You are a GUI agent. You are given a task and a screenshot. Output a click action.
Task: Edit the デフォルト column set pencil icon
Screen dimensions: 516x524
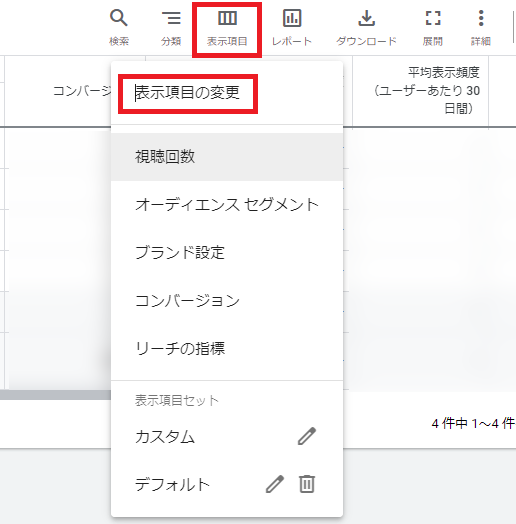coord(275,484)
